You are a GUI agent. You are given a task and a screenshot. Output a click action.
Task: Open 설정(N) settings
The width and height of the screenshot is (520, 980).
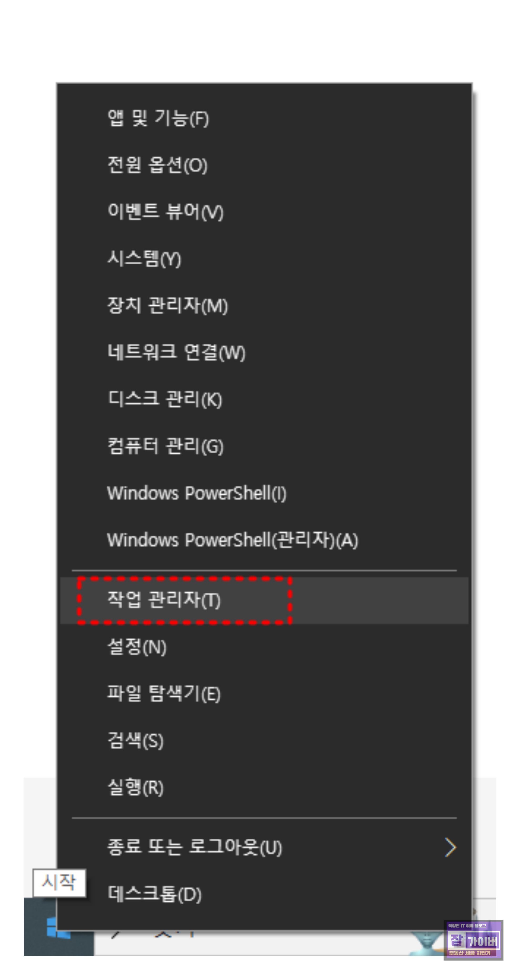pos(264,647)
